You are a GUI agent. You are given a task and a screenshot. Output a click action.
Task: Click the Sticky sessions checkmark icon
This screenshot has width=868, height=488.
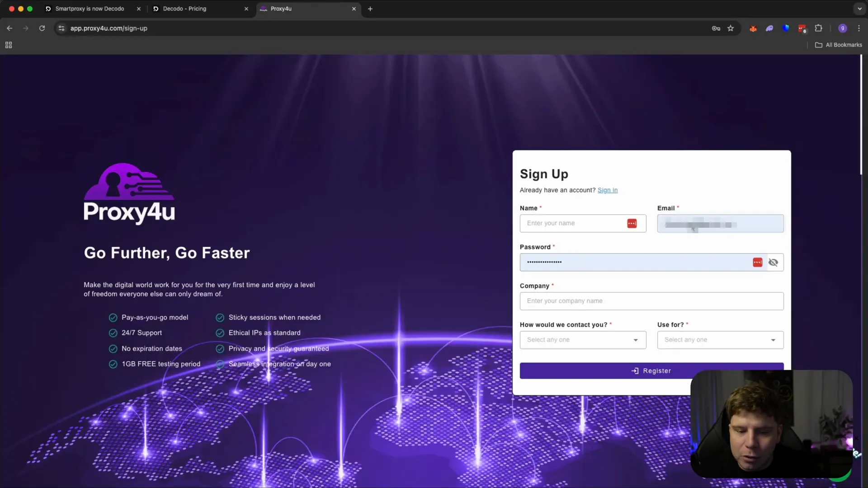click(x=220, y=318)
